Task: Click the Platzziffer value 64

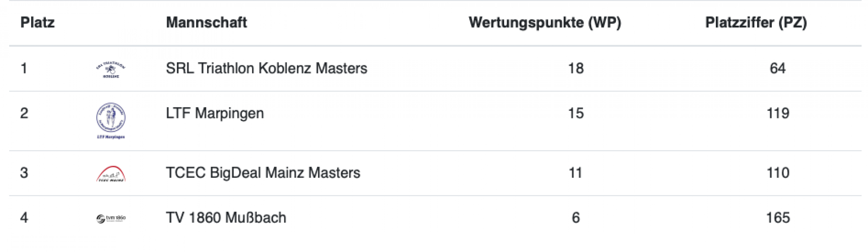Action: tap(778, 68)
